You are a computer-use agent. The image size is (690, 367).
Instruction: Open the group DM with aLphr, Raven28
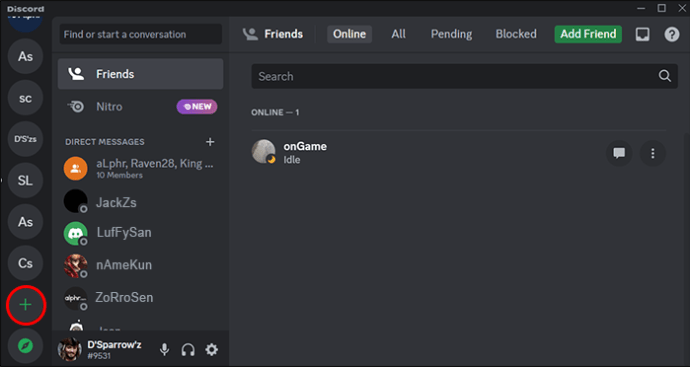(x=140, y=169)
